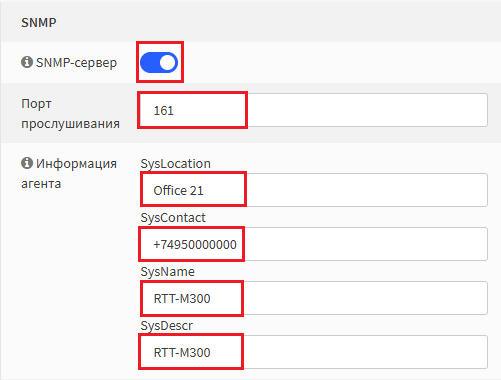This screenshot has width=501, height=380.
Task: Click the SysLocation label
Action: tap(175, 164)
